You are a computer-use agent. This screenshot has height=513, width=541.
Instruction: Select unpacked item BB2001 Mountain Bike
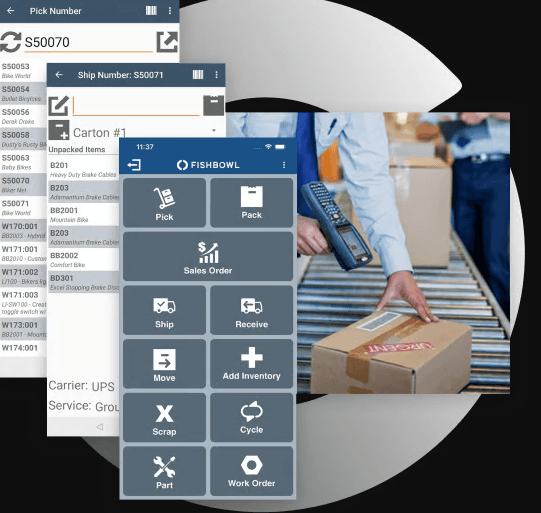tap(84, 214)
